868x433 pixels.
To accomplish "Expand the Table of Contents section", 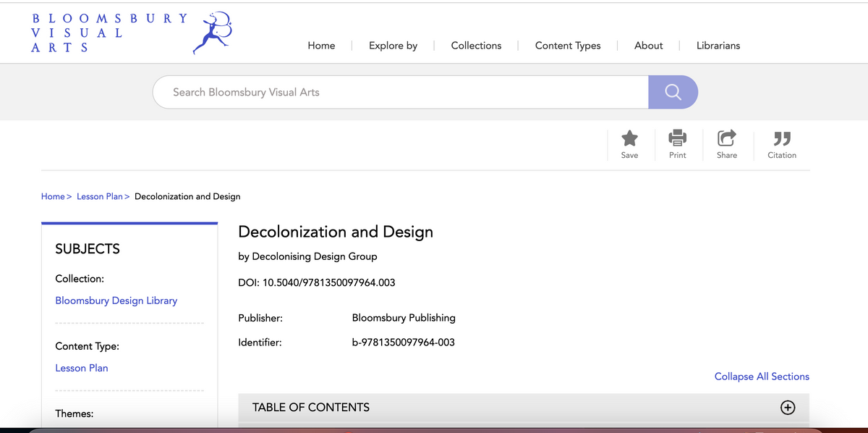I will pos(788,408).
